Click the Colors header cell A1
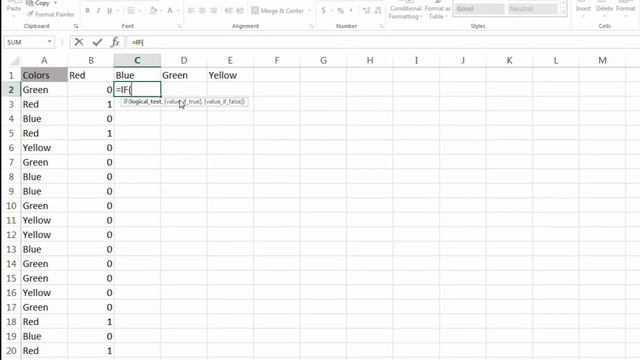This screenshot has height=360, width=640. (44, 75)
